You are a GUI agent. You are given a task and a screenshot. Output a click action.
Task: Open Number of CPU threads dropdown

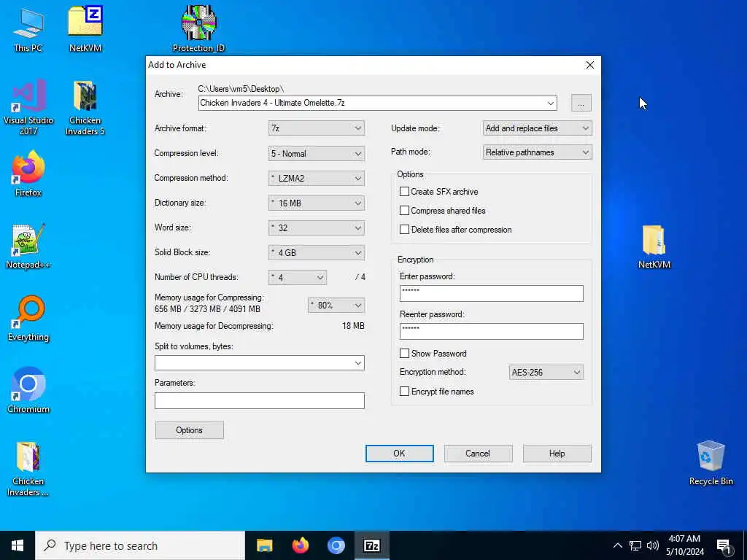tap(298, 277)
